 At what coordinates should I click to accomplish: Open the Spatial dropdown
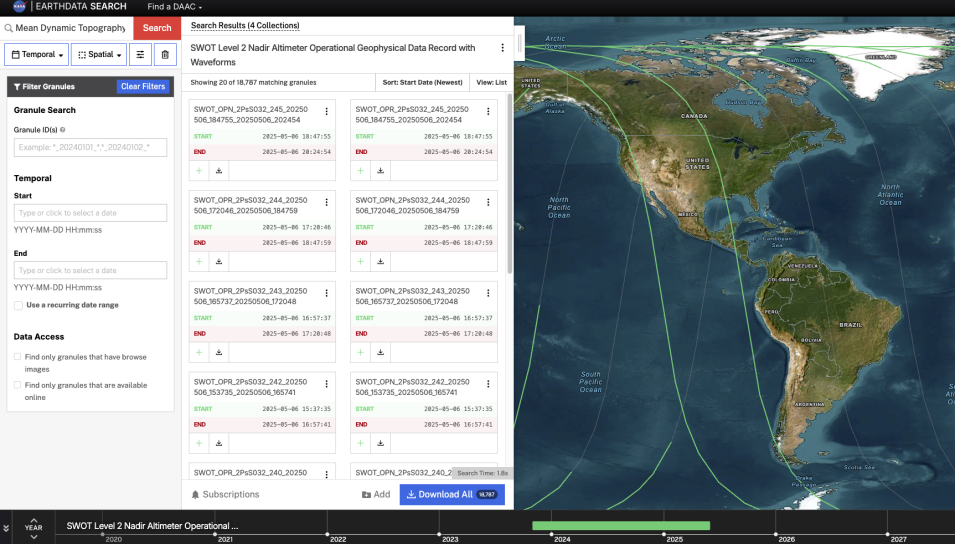pos(99,54)
